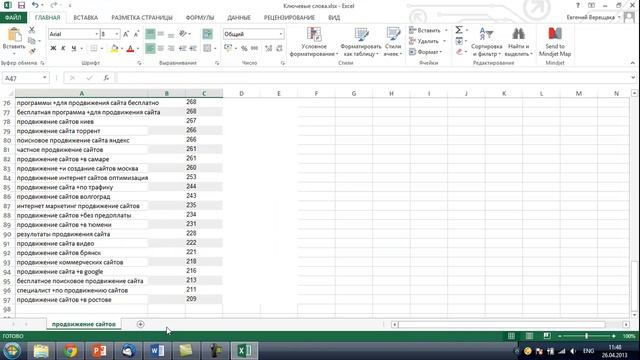
Task: Toggle align text right button
Action: [171, 49]
